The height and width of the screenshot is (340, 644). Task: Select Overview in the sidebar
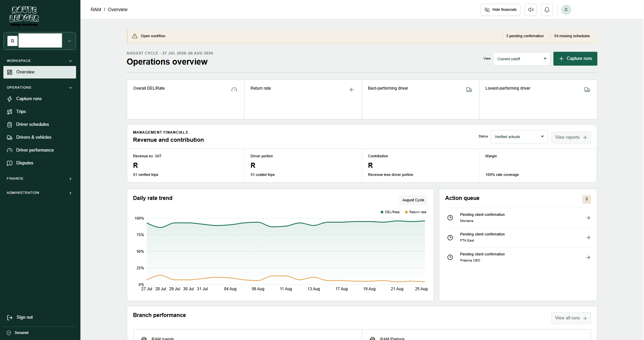pos(40,72)
